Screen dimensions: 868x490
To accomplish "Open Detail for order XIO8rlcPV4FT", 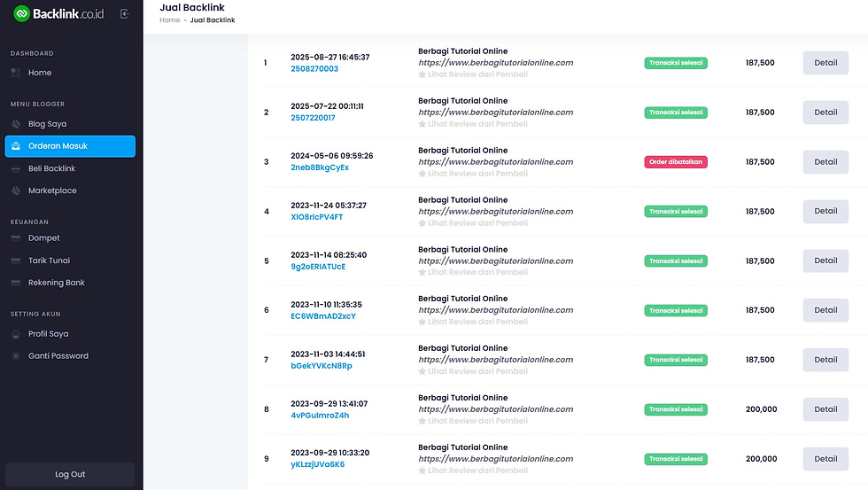I will 825,211.
